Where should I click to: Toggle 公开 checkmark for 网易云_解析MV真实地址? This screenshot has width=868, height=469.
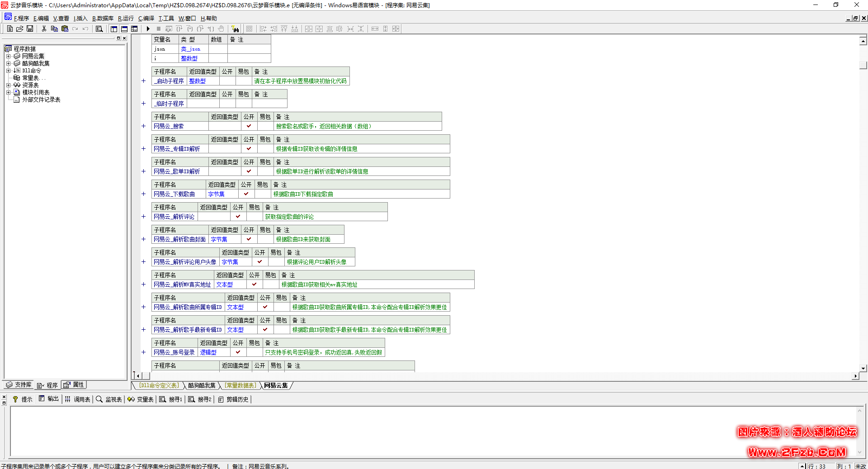(x=255, y=284)
